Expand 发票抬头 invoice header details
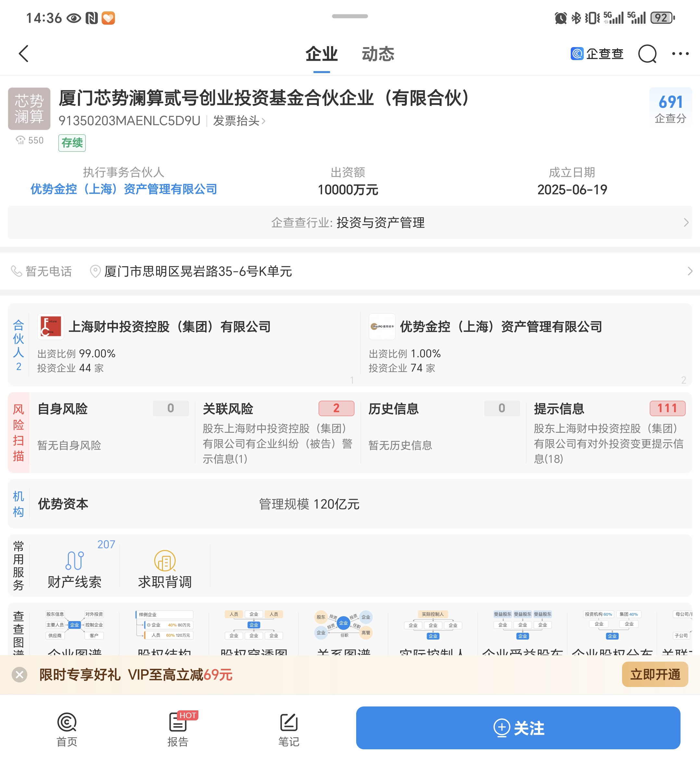The height and width of the screenshot is (761, 700). [x=239, y=121]
